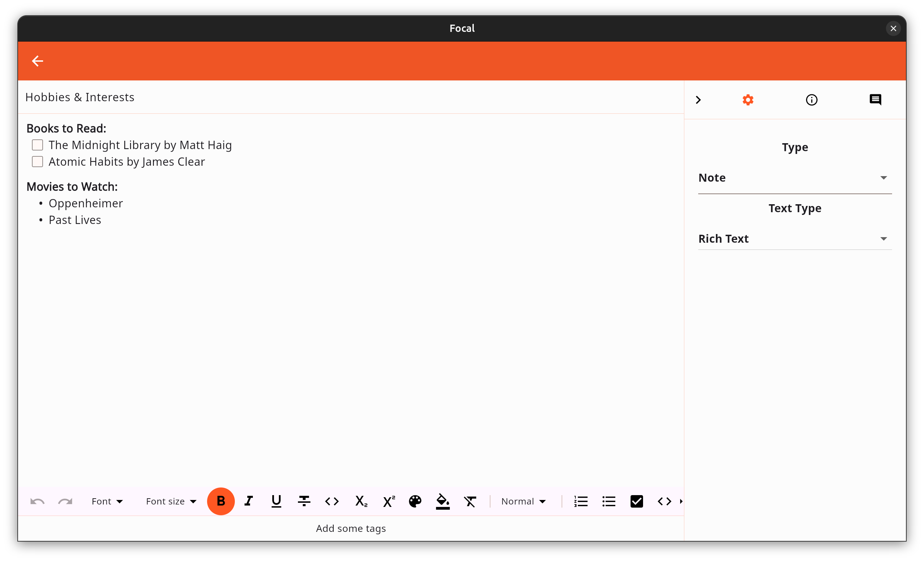Toggle bold formatting in the toolbar
The image size is (924, 561).
pos(221,501)
